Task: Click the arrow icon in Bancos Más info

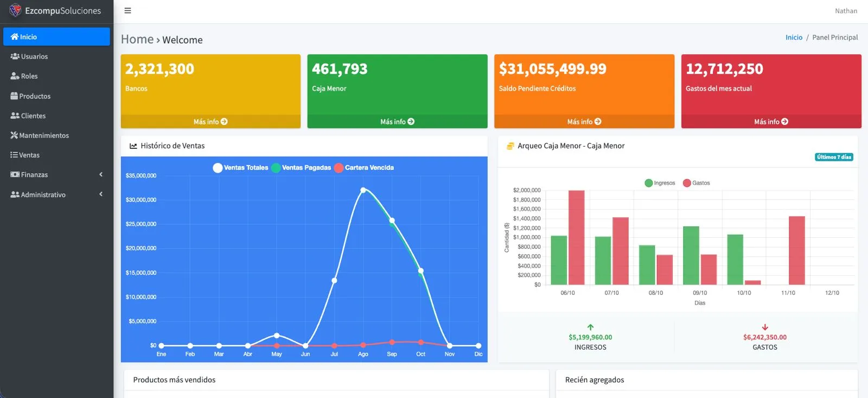Action: point(224,122)
